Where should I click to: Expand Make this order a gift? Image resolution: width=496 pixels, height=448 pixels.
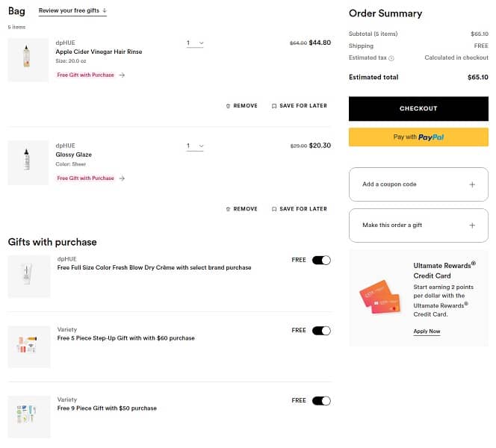pos(418,225)
